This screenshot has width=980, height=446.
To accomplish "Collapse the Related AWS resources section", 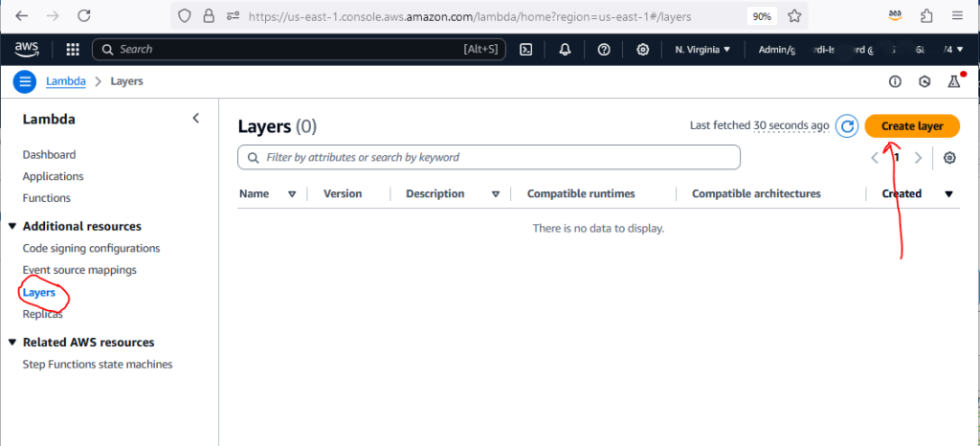I will [11, 343].
